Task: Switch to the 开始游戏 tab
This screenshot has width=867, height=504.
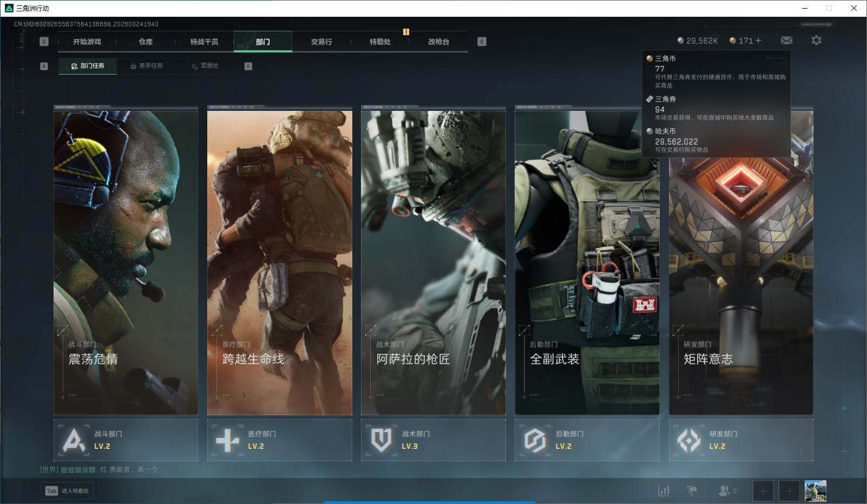Action: [x=87, y=42]
